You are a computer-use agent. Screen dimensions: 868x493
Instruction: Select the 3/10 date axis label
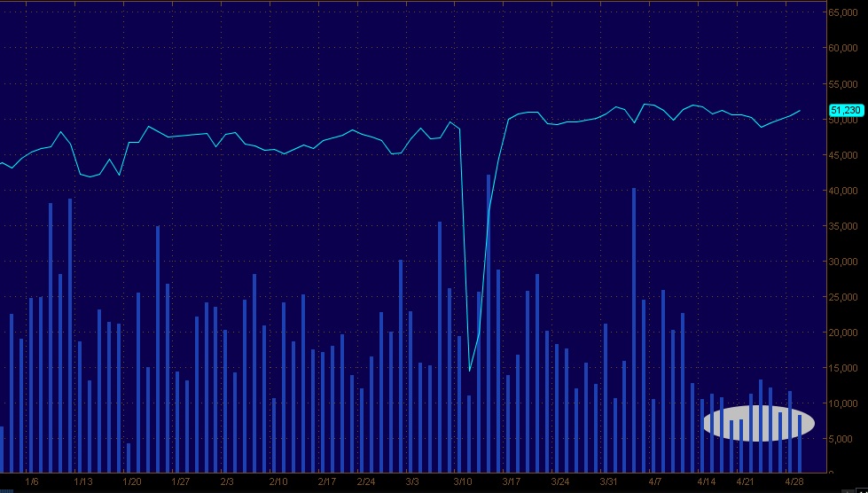point(462,482)
